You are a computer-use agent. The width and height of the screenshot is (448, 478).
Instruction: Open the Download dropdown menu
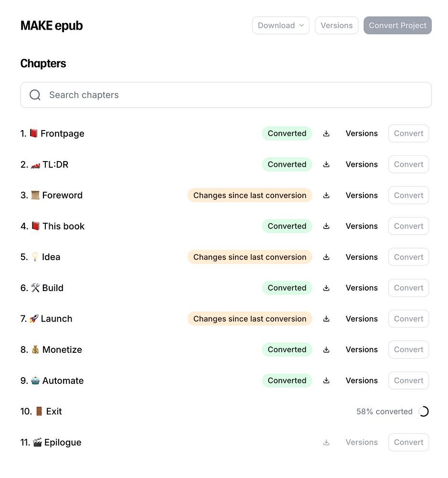tap(280, 26)
